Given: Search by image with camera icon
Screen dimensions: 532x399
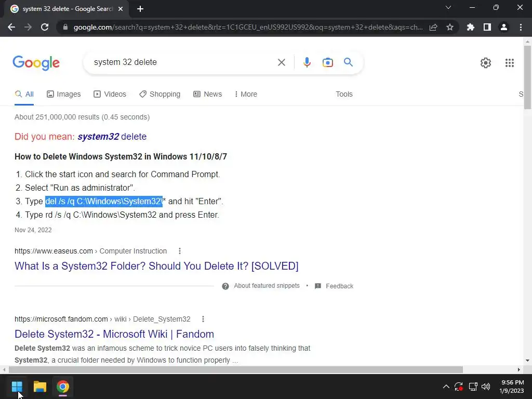Looking at the screenshot, I should [327, 62].
